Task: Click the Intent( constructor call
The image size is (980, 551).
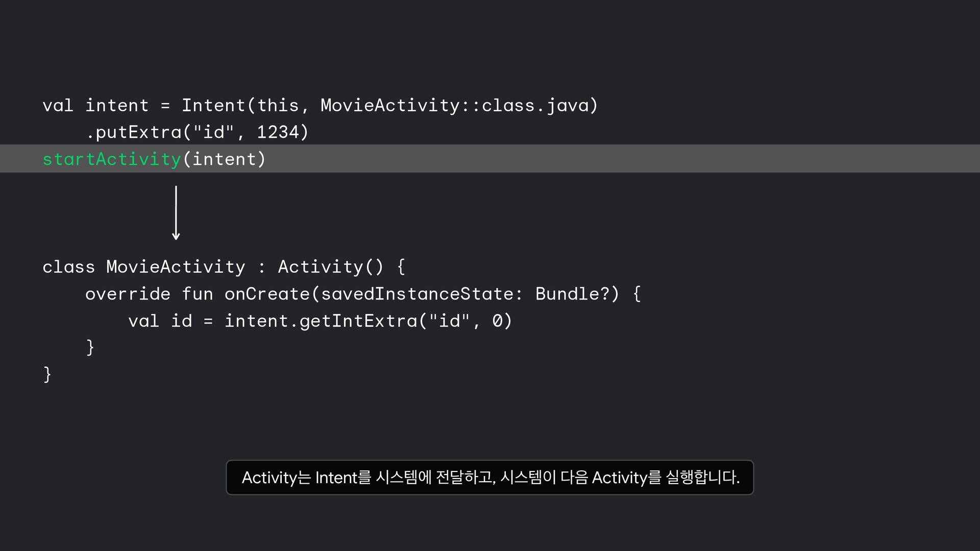Action: pos(218,106)
